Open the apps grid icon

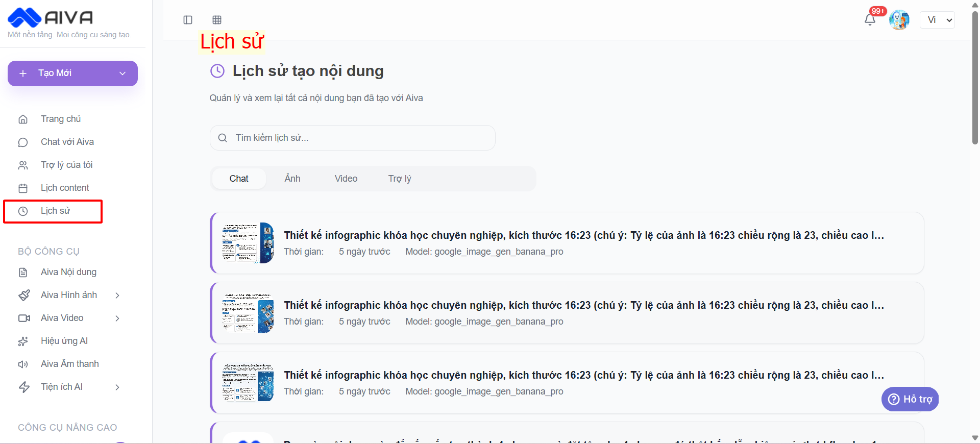(217, 20)
